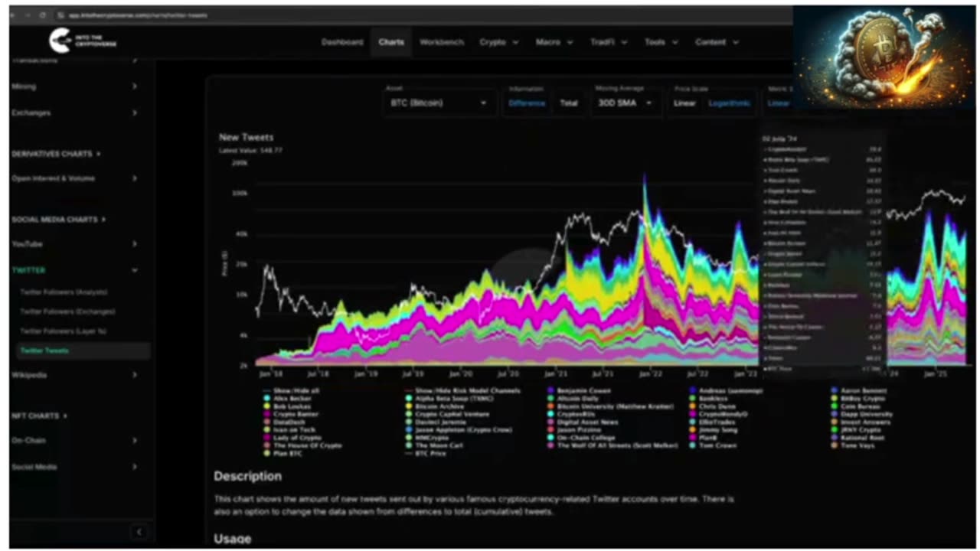
Task: Click the CryptoWendyO legend color swatch
Action: (x=692, y=414)
